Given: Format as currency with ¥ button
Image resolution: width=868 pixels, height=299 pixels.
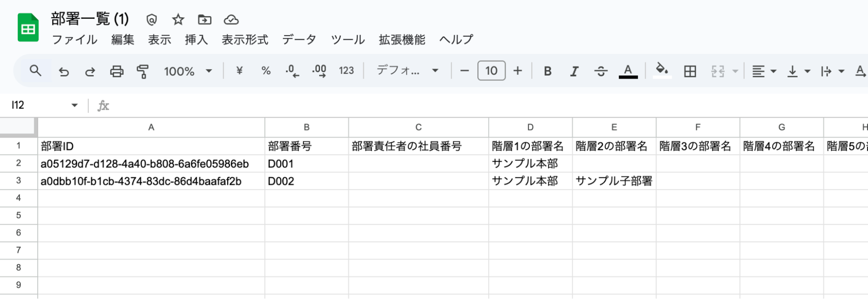Looking at the screenshot, I should tap(239, 71).
